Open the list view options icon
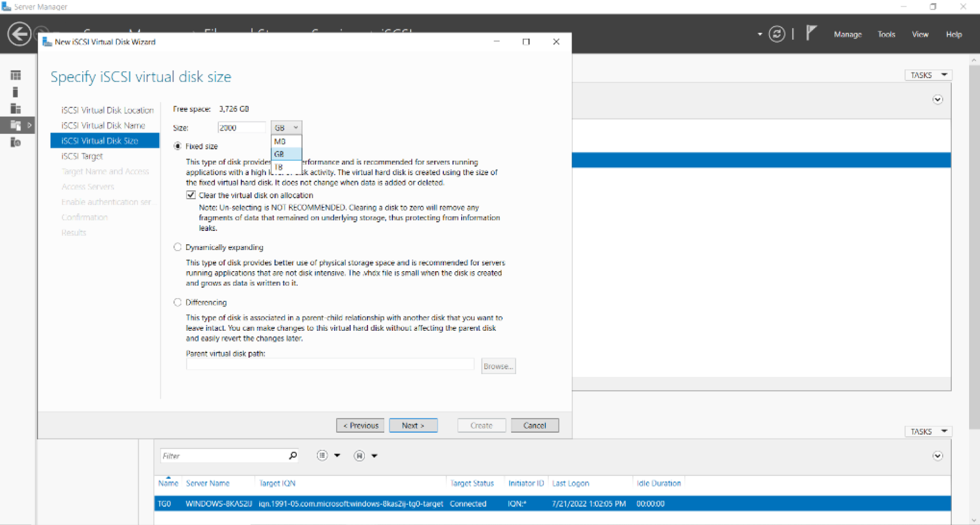The image size is (980, 525). point(322,456)
